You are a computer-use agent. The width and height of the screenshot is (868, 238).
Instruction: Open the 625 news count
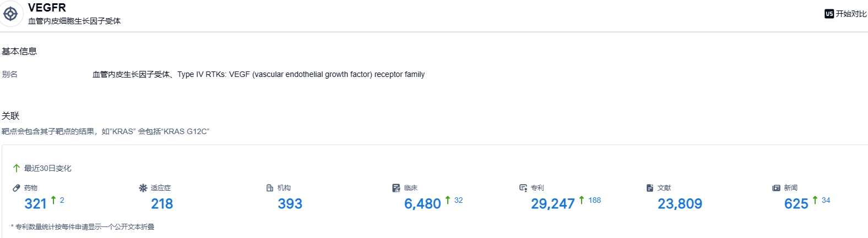point(796,204)
